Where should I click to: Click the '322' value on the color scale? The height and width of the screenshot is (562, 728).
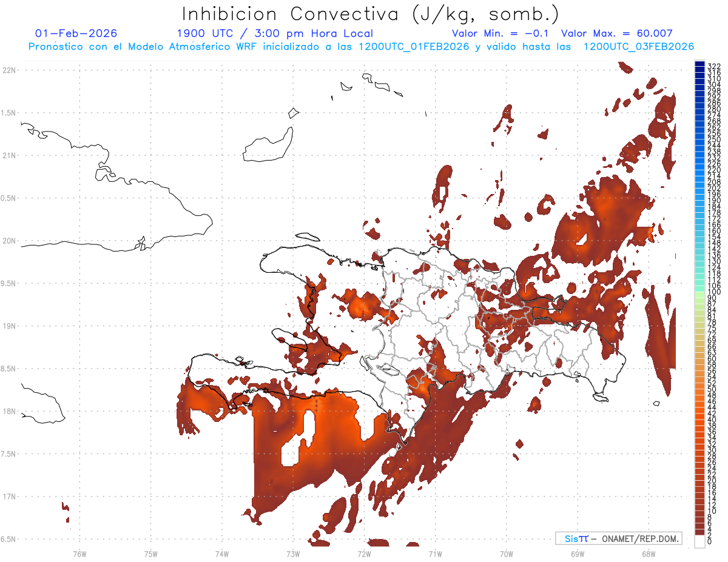pos(713,66)
